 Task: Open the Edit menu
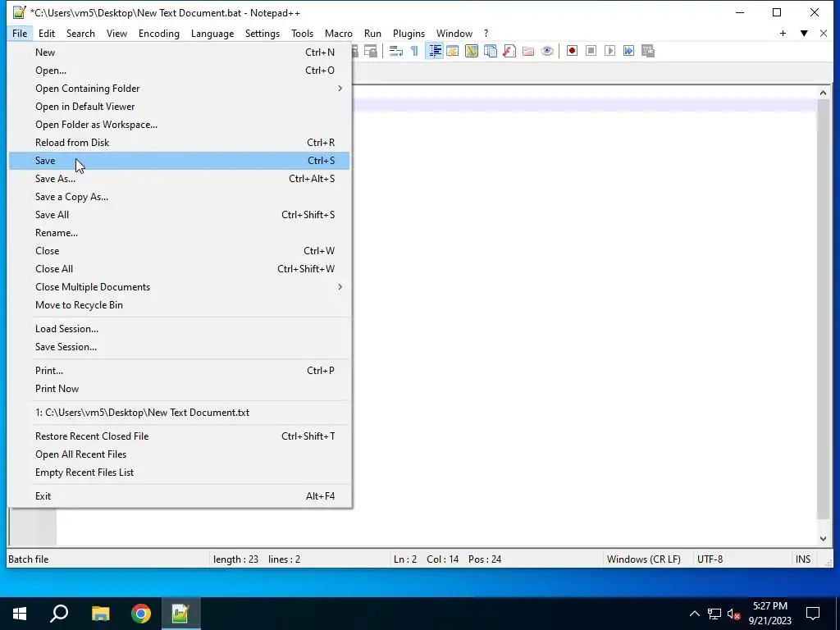pyautogui.click(x=47, y=33)
